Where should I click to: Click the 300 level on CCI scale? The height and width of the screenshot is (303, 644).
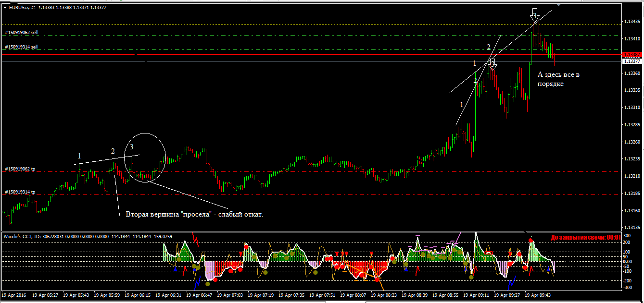point(627,236)
